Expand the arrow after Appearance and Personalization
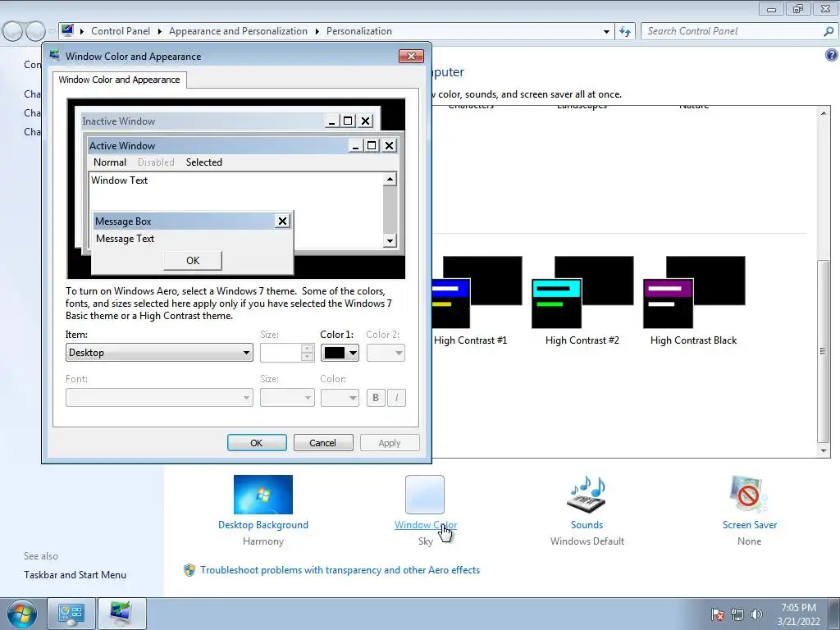The height and width of the screenshot is (630, 840). tap(317, 32)
